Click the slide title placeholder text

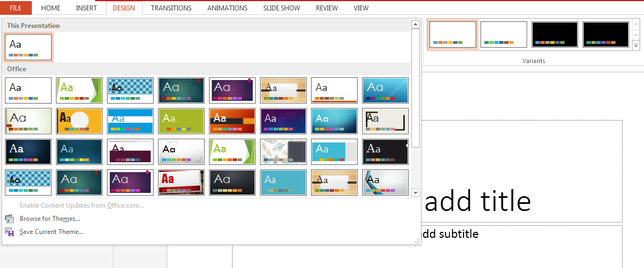tap(477, 202)
